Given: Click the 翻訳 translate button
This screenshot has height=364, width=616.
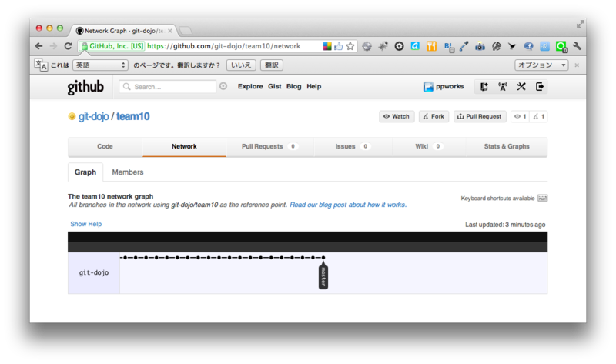Looking at the screenshot, I should [272, 65].
